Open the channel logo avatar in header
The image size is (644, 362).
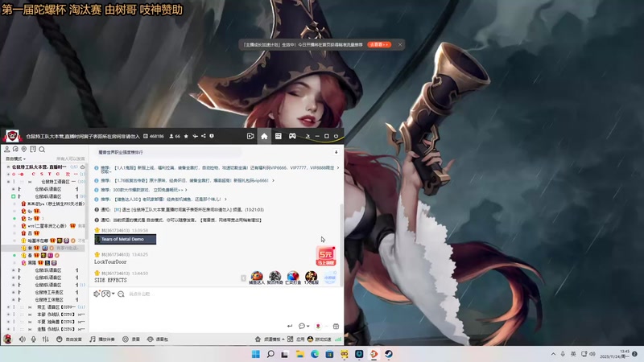tap(12, 136)
